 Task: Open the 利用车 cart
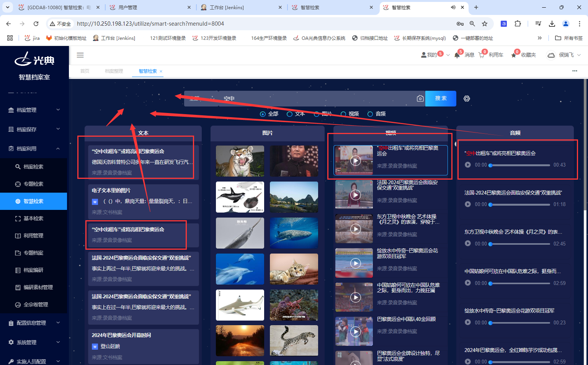482,55
